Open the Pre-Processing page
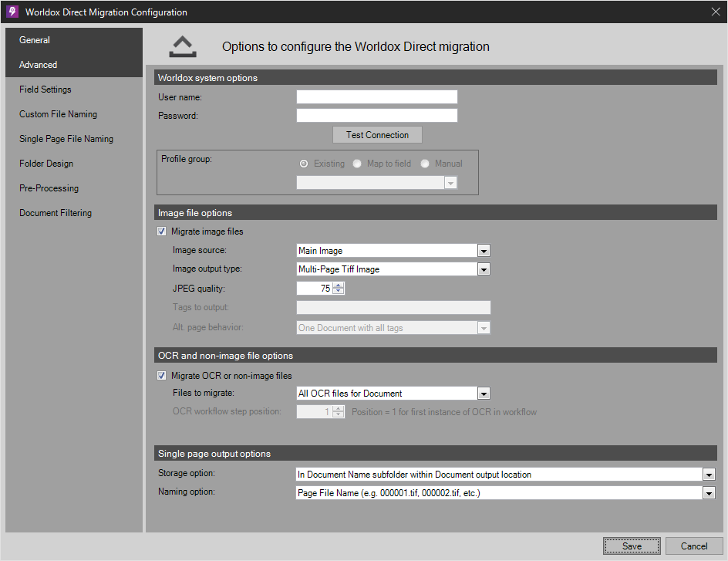This screenshot has width=728, height=561. [74, 188]
